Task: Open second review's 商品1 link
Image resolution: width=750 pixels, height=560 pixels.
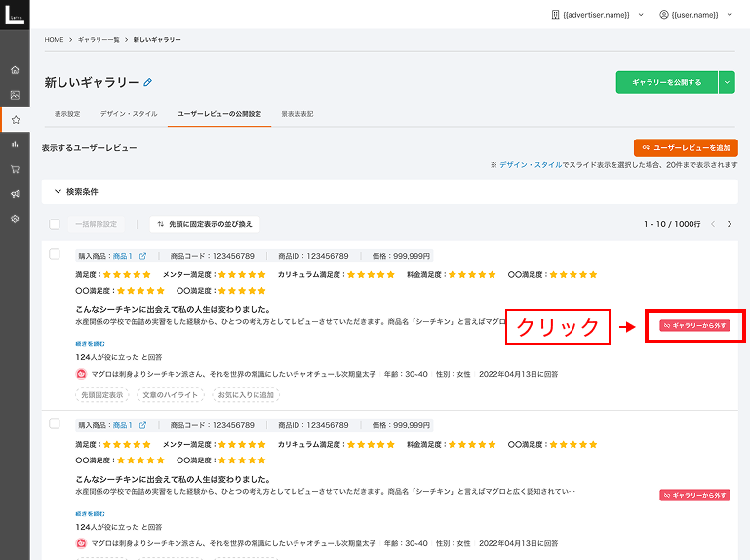Action: (x=123, y=425)
